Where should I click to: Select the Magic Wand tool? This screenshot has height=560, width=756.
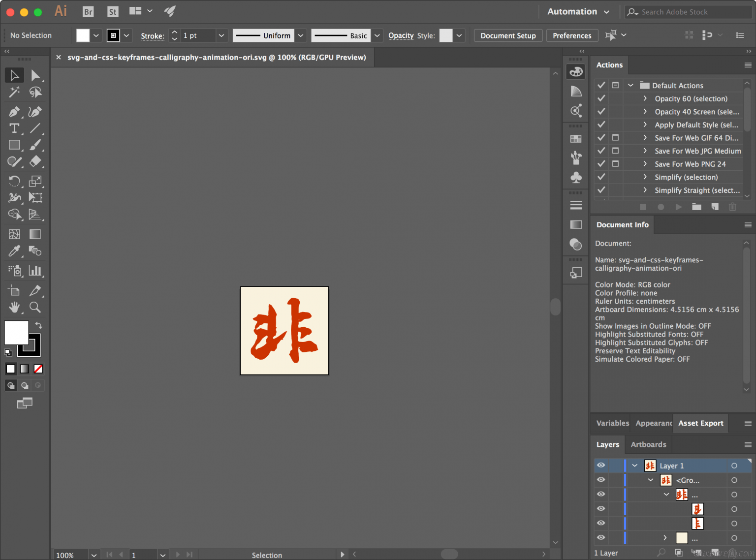point(14,92)
